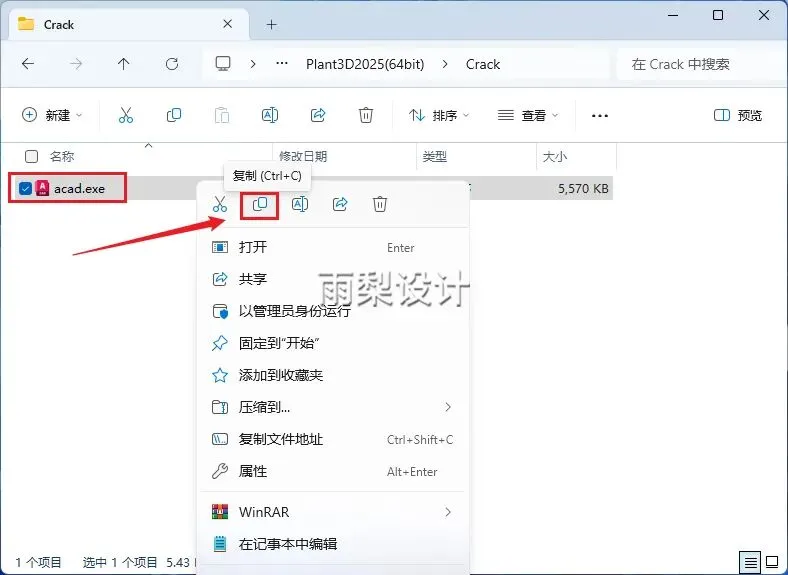The height and width of the screenshot is (575, 788).
Task: Click the Share icon in the toolbar
Action: (x=318, y=115)
